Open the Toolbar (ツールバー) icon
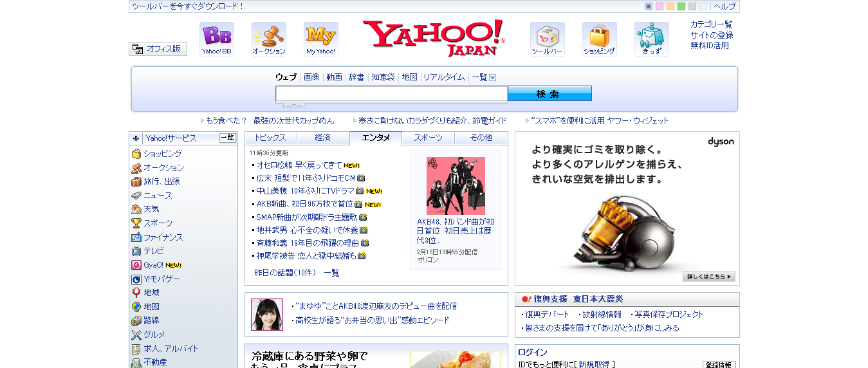The width and height of the screenshot is (868, 368). pos(548,39)
